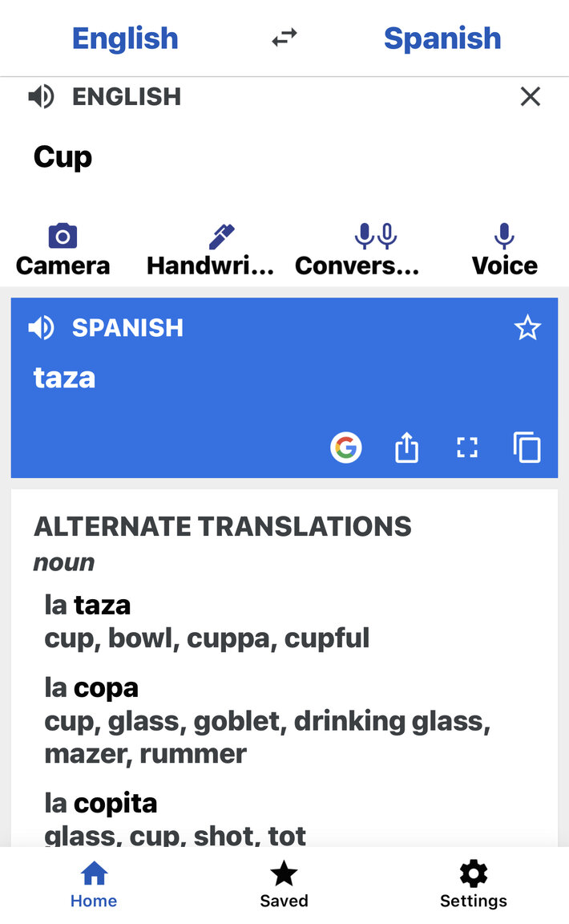Share the taza translation

pos(406,448)
